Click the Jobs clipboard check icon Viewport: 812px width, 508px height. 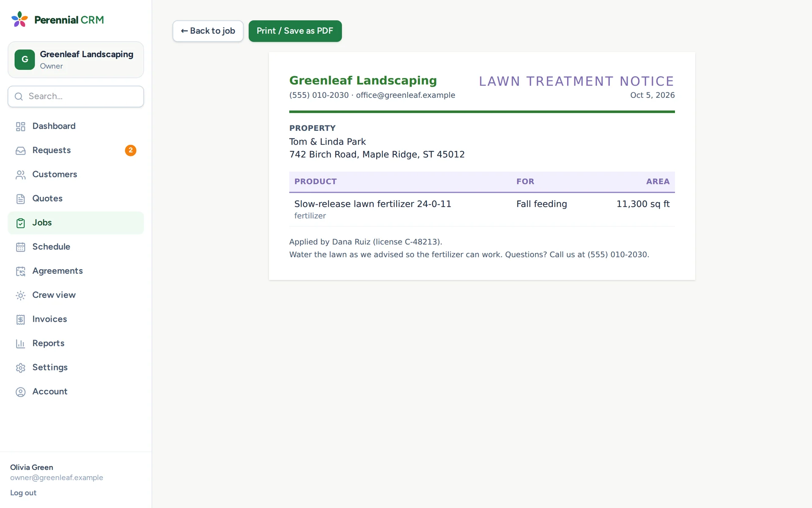(x=20, y=223)
